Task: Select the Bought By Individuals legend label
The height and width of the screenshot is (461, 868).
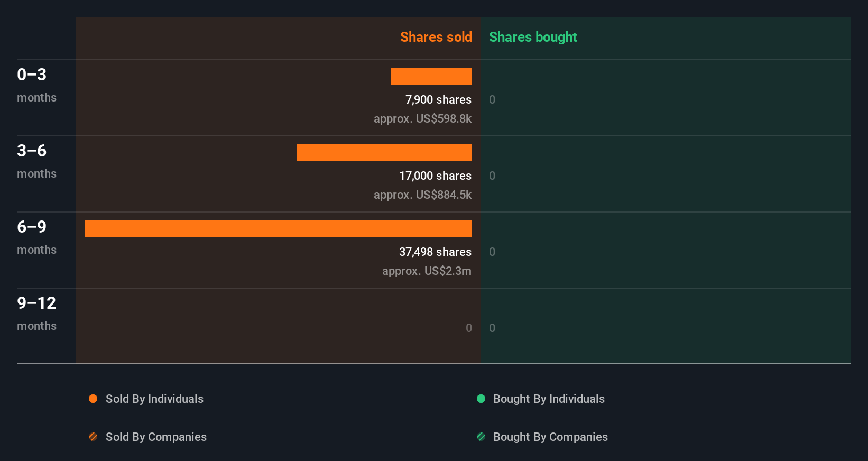Action: click(549, 399)
